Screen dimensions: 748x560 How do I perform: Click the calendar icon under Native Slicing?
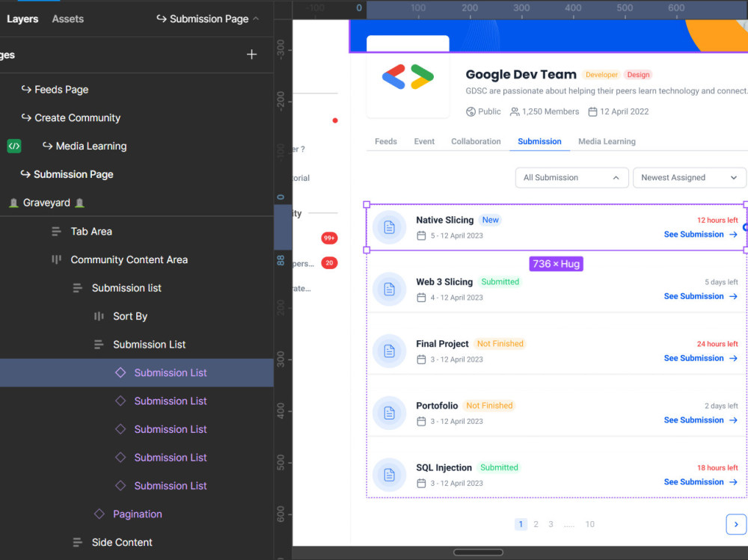click(421, 236)
